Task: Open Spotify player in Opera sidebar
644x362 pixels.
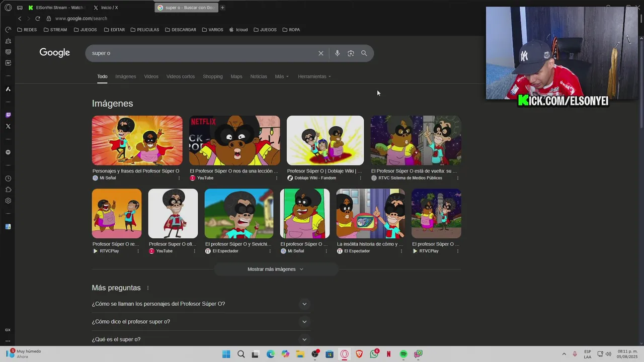Action: click(8, 152)
